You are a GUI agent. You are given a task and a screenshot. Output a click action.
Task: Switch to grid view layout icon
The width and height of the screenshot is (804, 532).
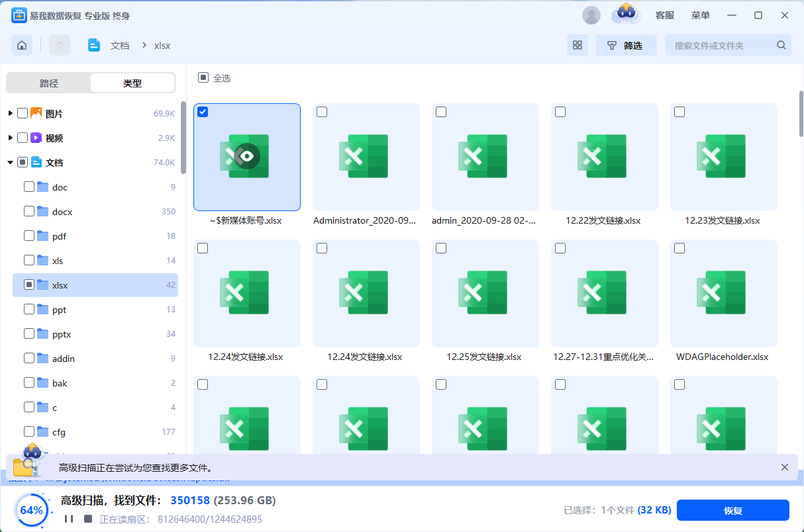pyautogui.click(x=577, y=46)
